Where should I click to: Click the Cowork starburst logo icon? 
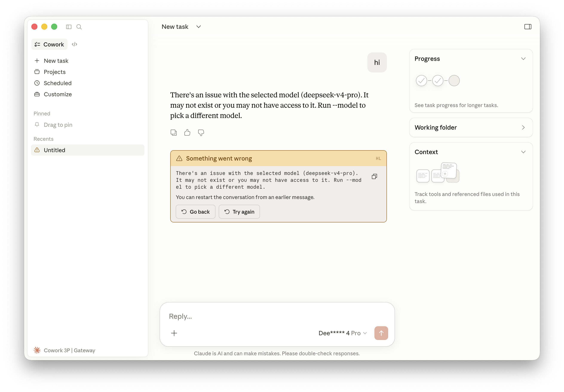click(37, 351)
